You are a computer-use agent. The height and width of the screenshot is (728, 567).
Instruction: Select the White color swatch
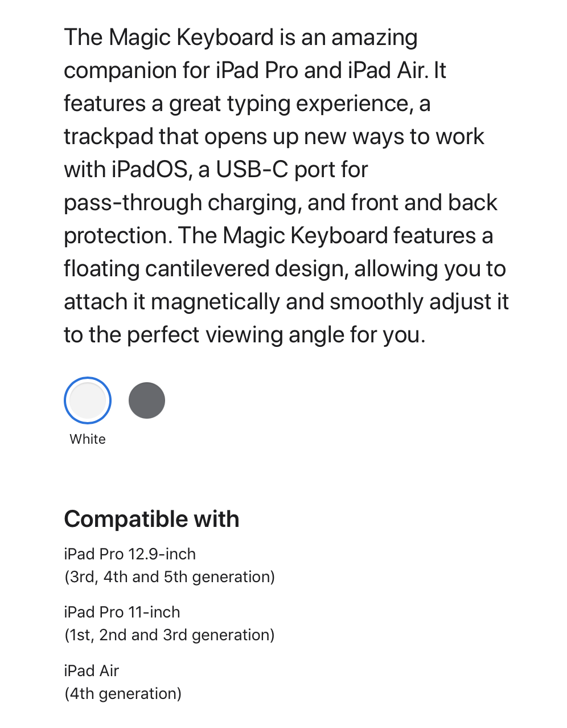(88, 400)
